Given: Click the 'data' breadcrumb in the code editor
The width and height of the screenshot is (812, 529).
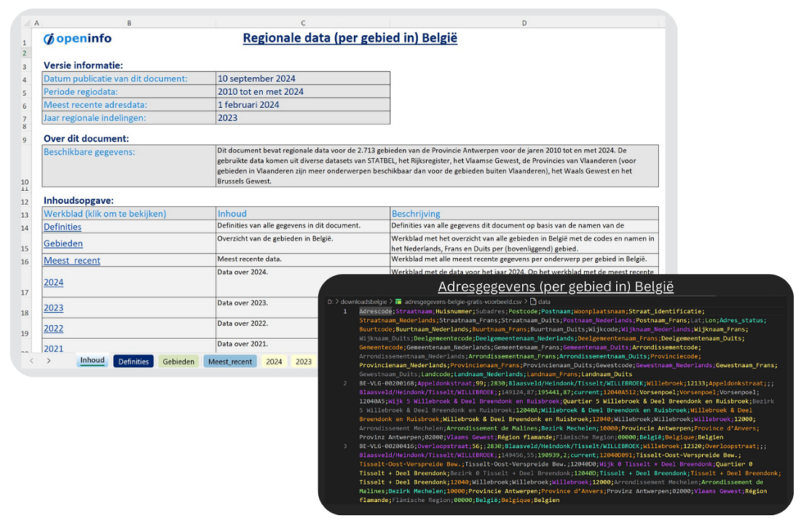Looking at the screenshot, I should coord(544,301).
